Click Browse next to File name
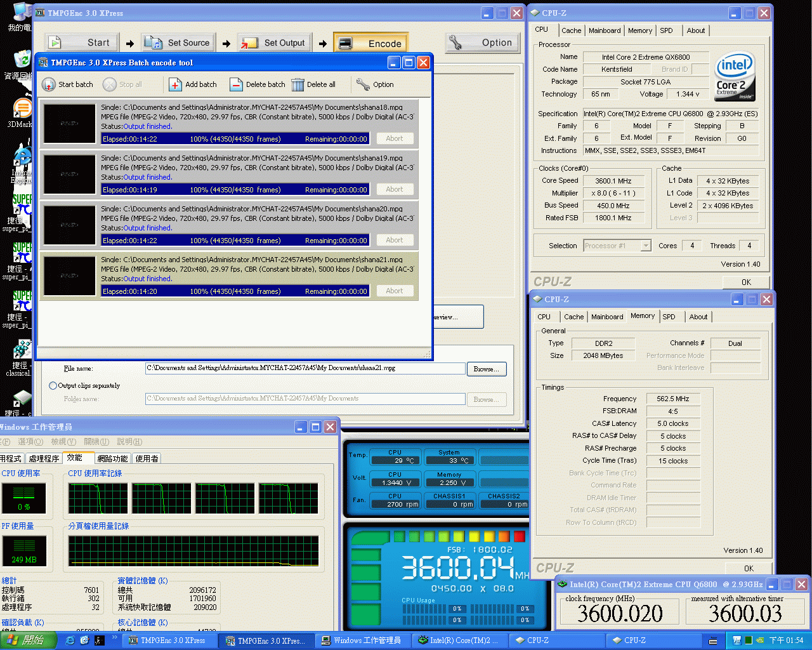The width and height of the screenshot is (812, 650). (487, 369)
